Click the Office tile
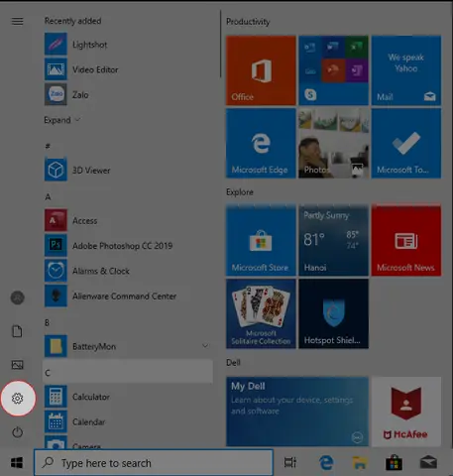The width and height of the screenshot is (453, 476). [x=261, y=70]
